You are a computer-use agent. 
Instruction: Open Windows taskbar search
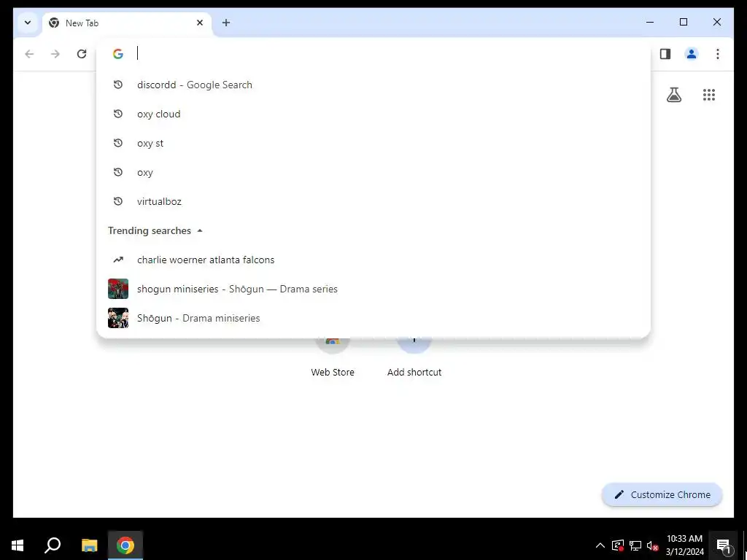[53, 545]
